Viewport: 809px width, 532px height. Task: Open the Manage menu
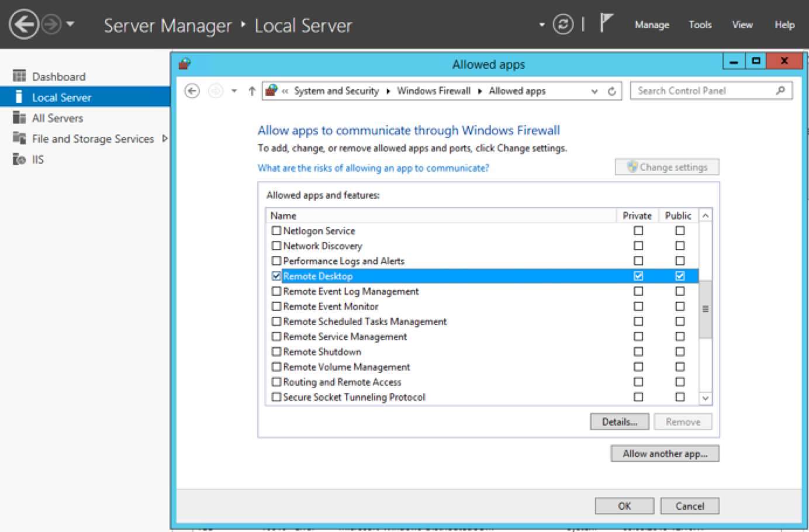click(652, 25)
